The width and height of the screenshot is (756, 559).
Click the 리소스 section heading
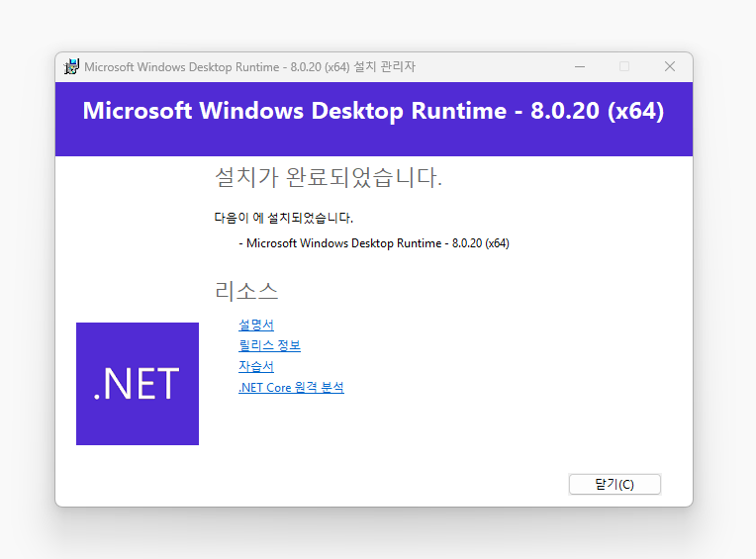click(246, 291)
